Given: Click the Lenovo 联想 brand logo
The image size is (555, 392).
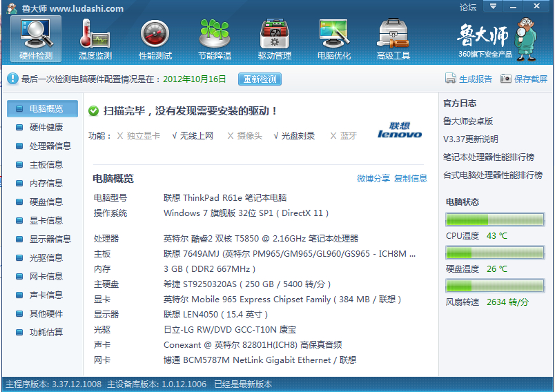Looking at the screenshot, I should click(400, 130).
